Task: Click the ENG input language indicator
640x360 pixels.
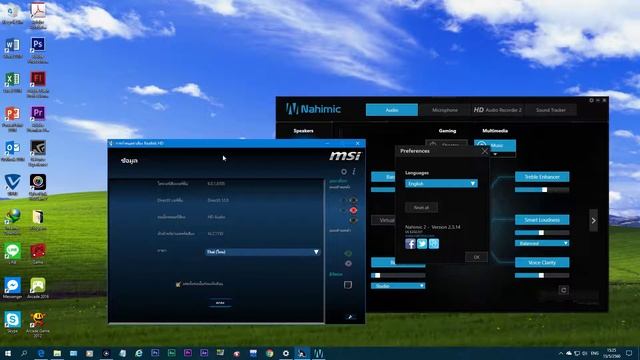Action: click(595, 353)
